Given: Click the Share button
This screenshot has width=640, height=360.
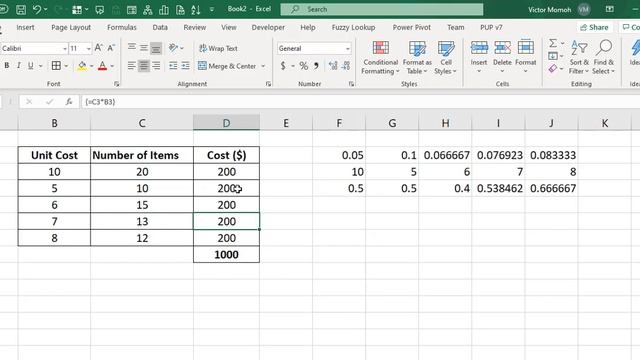Looking at the screenshot, I should pos(594,27).
